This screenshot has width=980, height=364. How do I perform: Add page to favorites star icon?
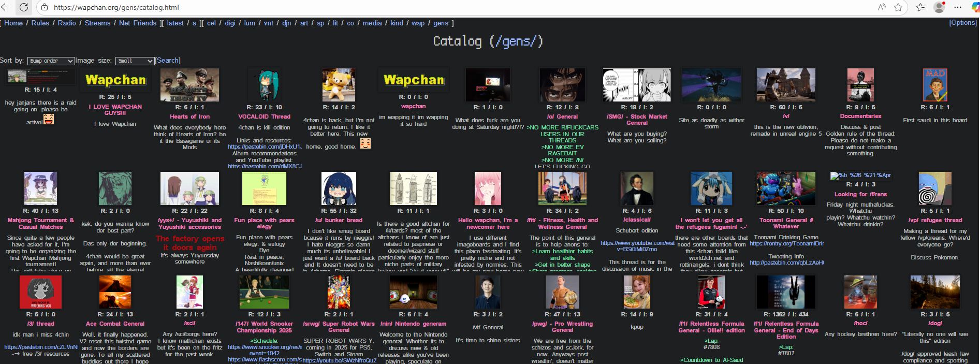point(898,7)
